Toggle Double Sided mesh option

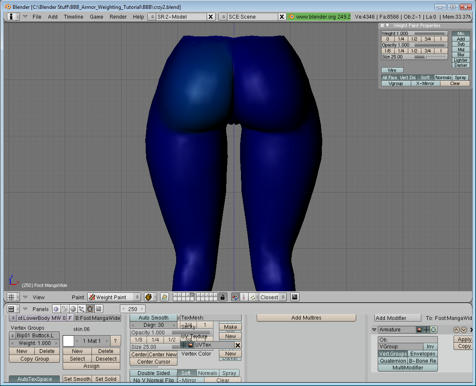click(x=153, y=373)
